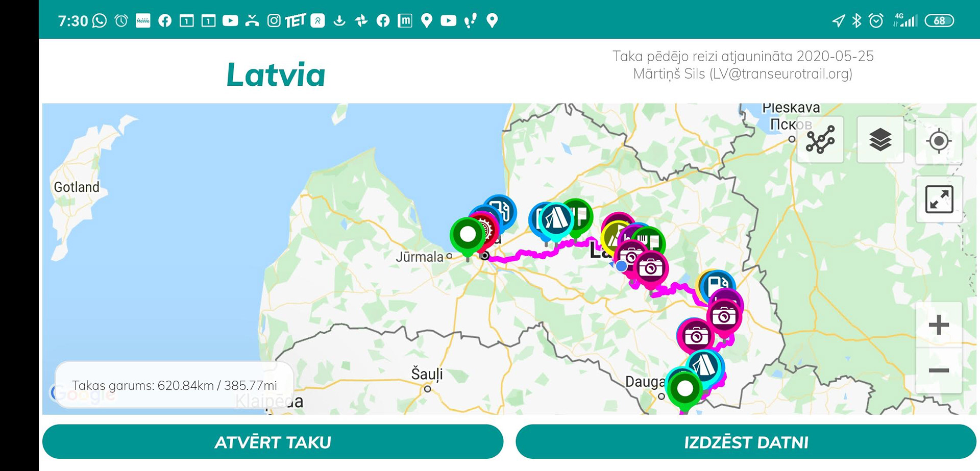Tap the red gear service marker
Viewport: 980px width, 471px height.
[x=486, y=230]
